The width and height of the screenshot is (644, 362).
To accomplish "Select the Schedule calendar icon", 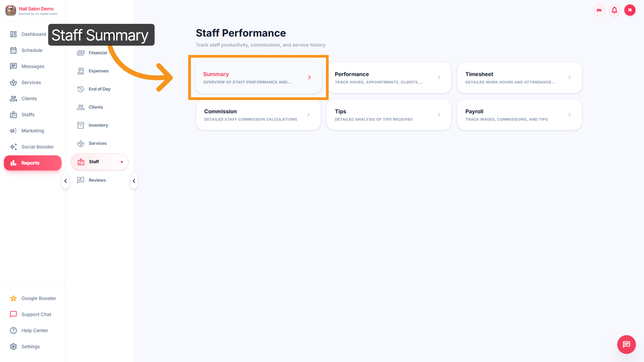I will [13, 50].
